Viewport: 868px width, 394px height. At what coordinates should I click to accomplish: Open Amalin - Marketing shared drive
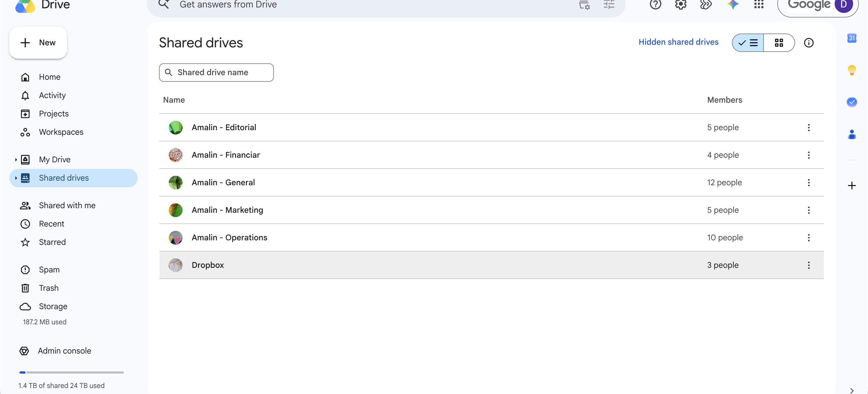pos(492,210)
